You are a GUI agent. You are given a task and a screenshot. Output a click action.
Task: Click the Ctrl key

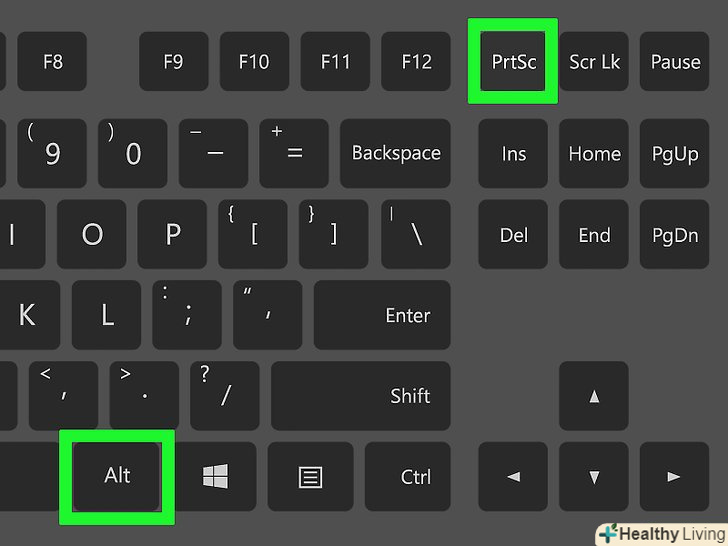pos(408,476)
